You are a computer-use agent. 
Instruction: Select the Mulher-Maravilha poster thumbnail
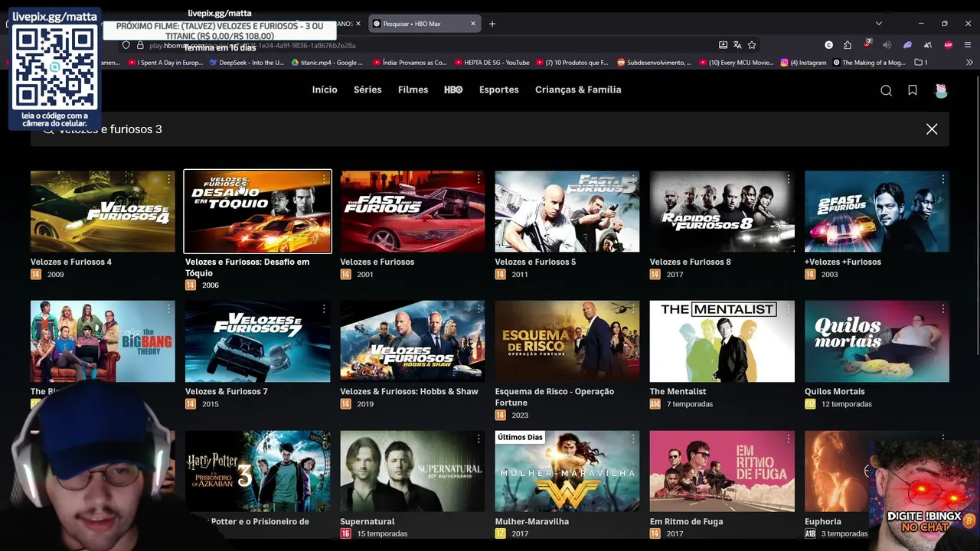click(x=567, y=471)
